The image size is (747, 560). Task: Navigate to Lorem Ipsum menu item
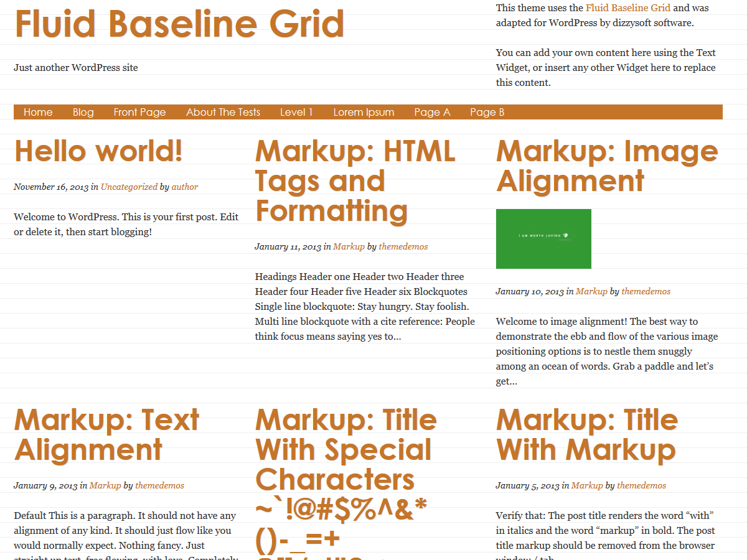coord(364,112)
